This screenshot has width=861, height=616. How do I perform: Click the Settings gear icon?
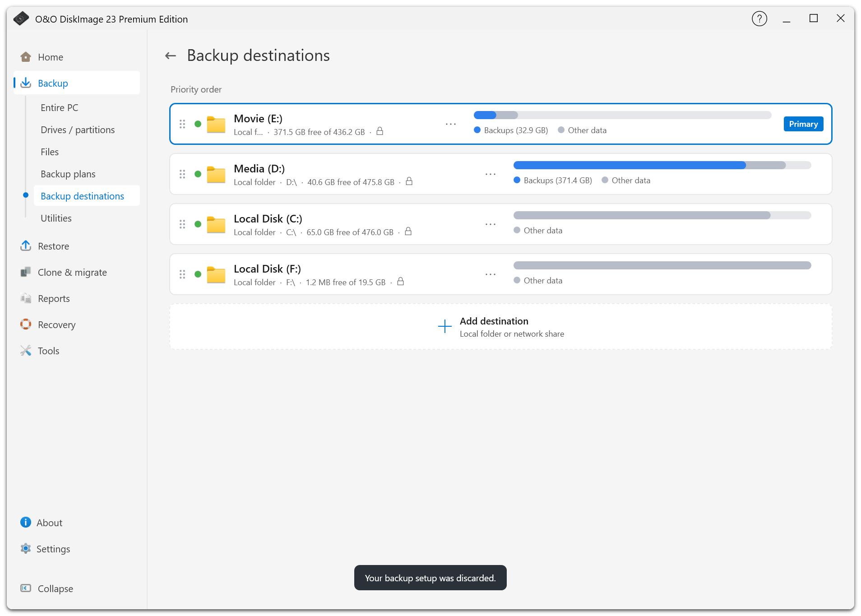pos(26,549)
